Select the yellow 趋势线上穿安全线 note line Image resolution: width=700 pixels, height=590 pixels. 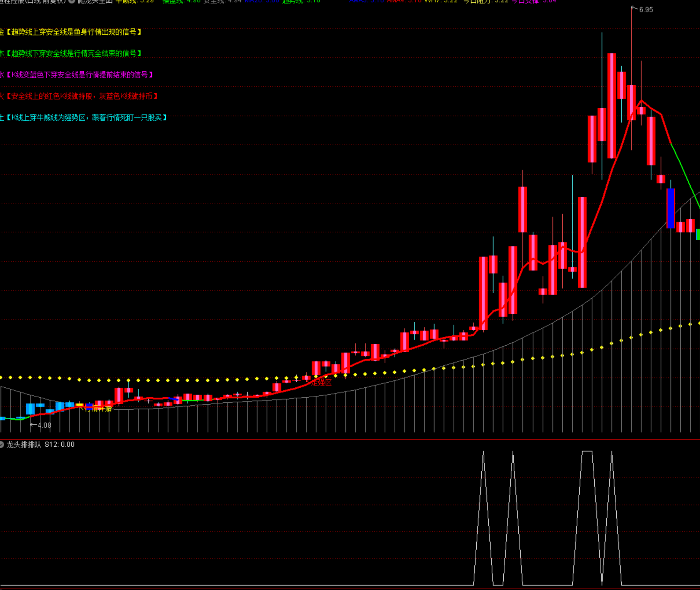pos(71,32)
